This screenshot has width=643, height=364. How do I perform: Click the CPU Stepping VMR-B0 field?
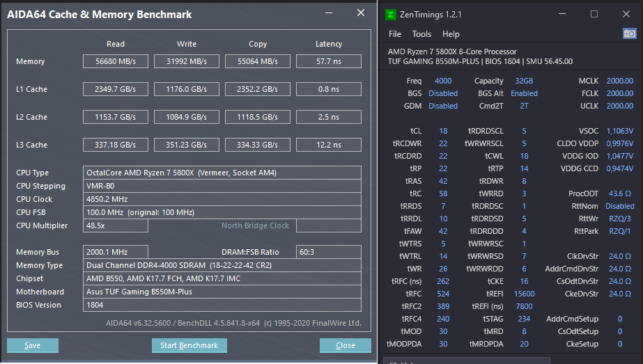point(222,186)
